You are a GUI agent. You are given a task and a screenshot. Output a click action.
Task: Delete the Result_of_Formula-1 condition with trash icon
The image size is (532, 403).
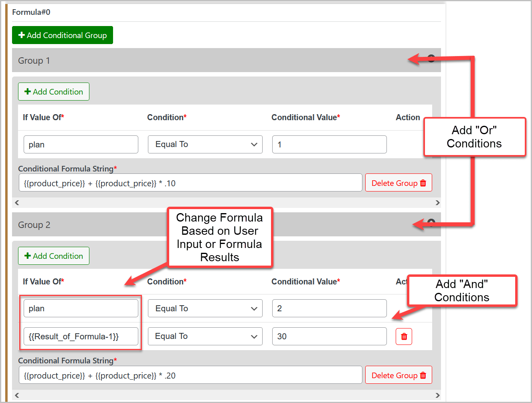(x=404, y=337)
